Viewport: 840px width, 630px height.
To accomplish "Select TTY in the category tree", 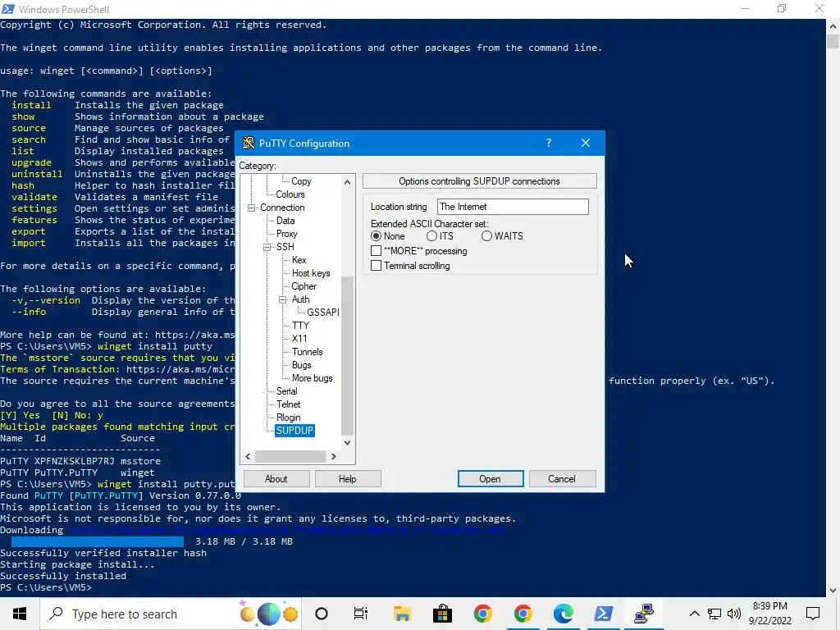I will 300,326.
